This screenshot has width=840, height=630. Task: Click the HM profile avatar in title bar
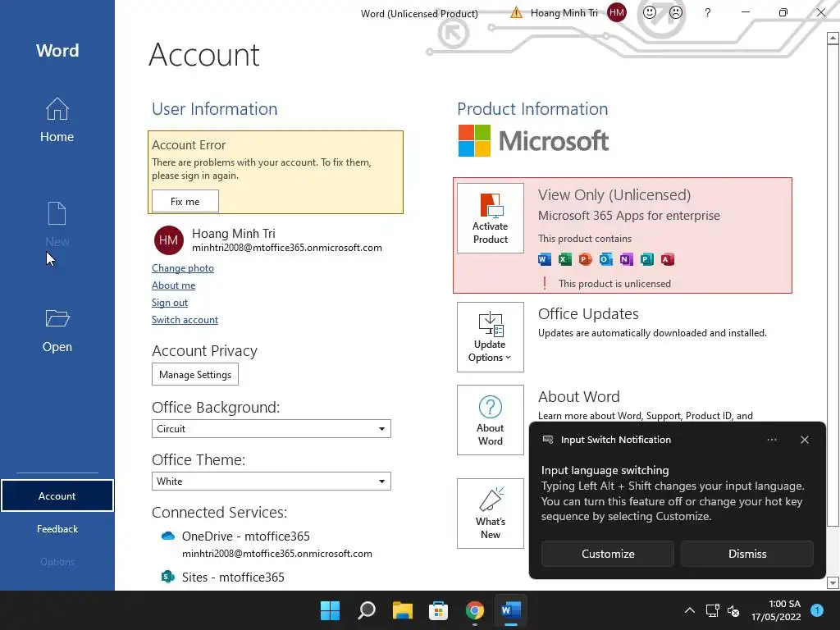click(x=617, y=12)
